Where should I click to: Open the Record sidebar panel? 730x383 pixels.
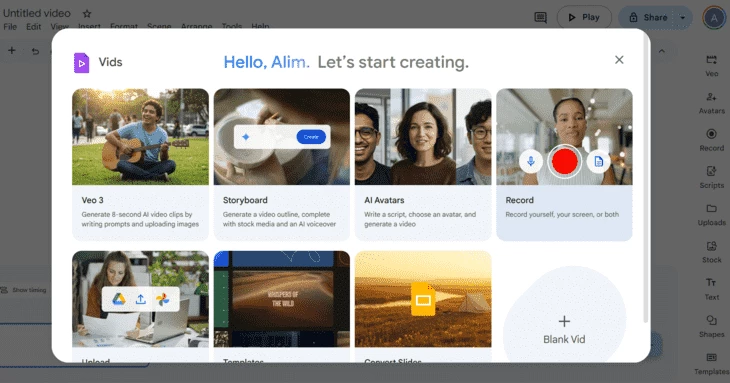pos(711,140)
